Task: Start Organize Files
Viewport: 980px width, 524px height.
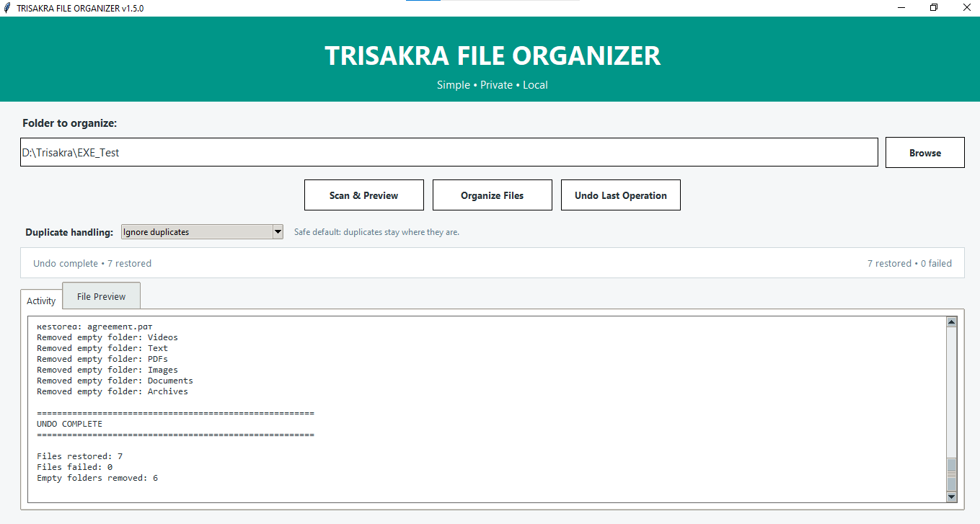Action: (493, 195)
